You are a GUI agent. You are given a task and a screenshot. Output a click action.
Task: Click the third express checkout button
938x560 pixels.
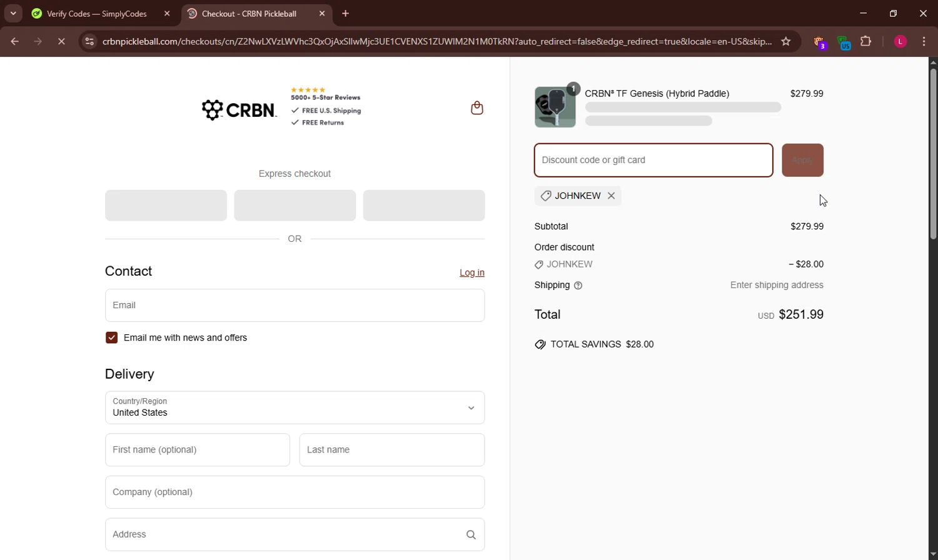coord(424,206)
